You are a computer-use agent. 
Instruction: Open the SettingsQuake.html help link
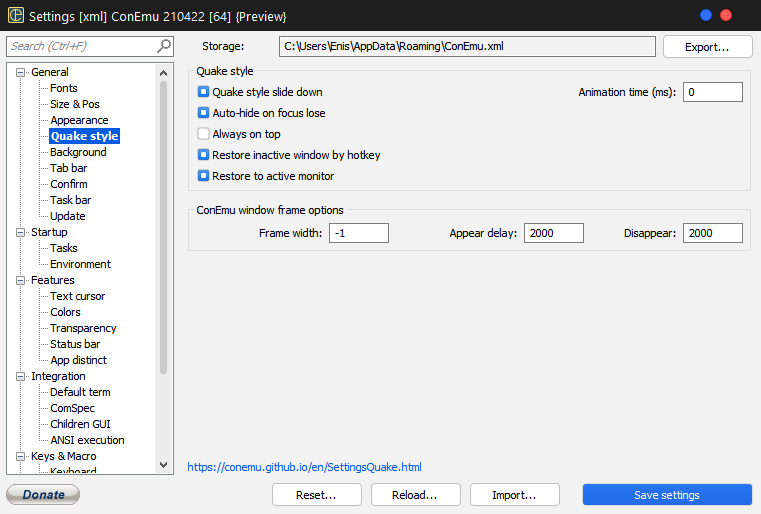point(304,467)
